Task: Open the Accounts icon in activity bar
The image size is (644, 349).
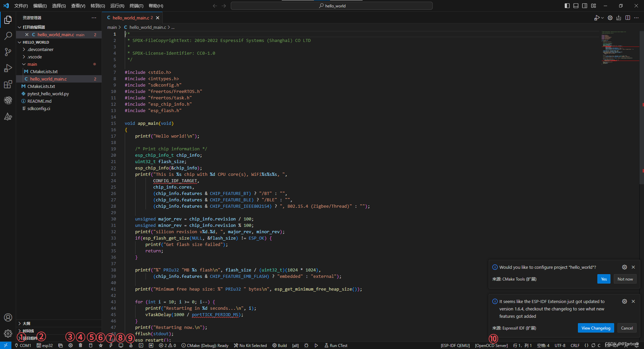Action: pos(8,317)
